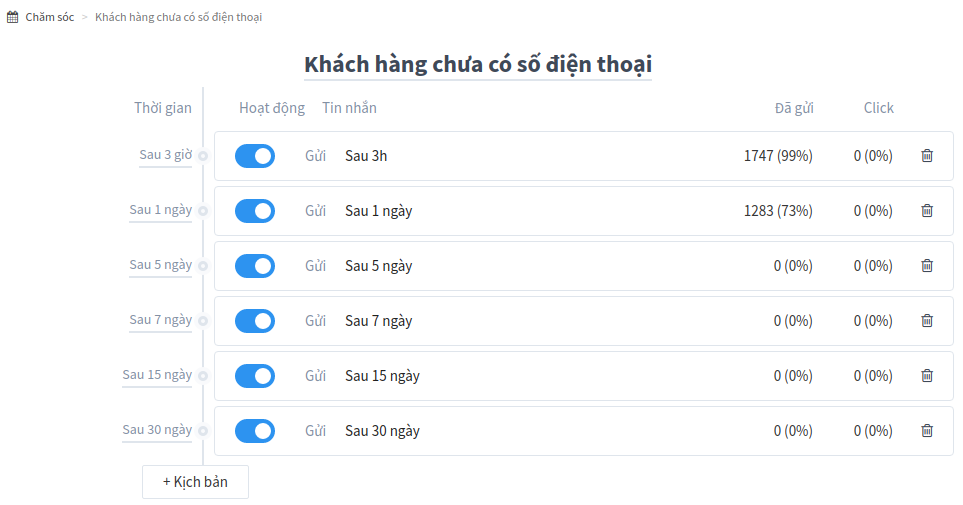Open the Sau 1 ngày message name
This screenshot has width=963, height=505.
pyautogui.click(x=378, y=211)
